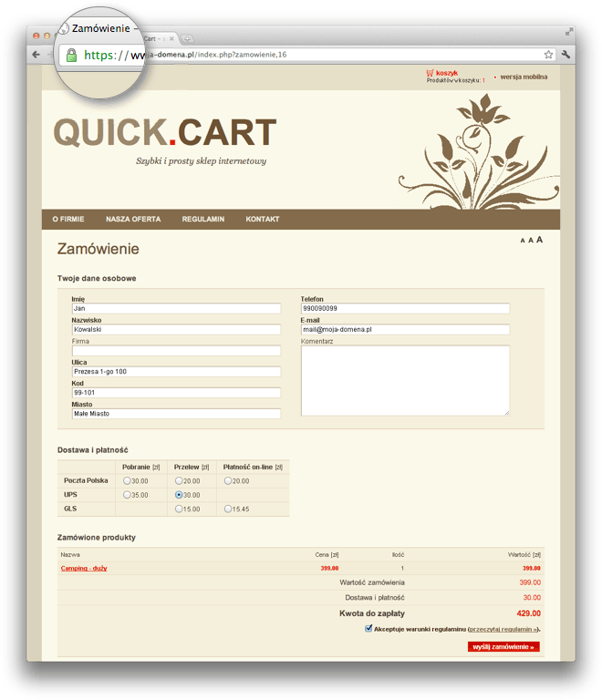The image size is (602, 700).
Task: Click the bookmark star in address bar
Action: click(x=548, y=55)
